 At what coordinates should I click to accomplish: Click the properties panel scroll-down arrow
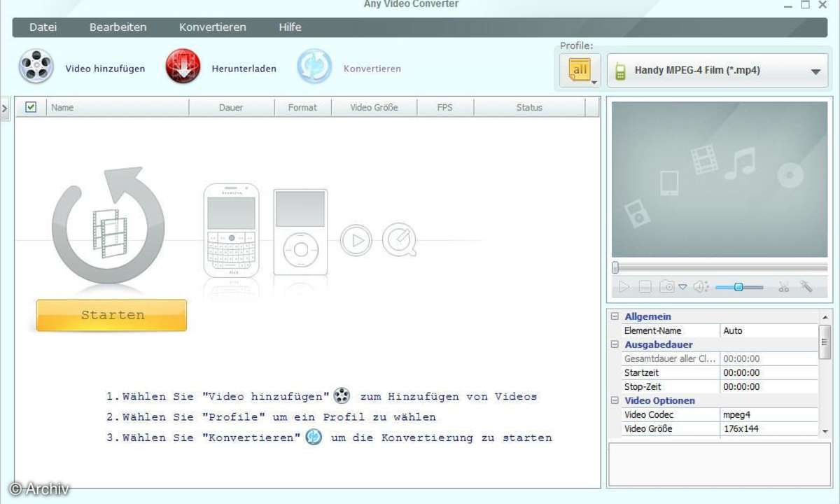825,431
